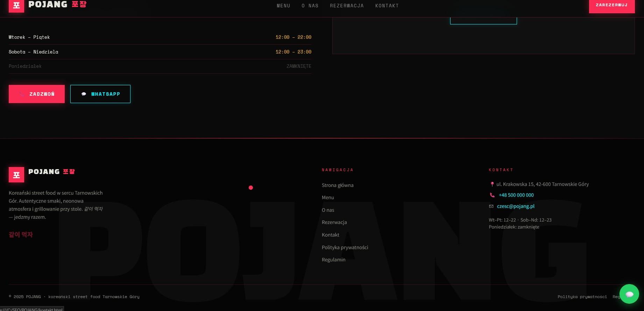Open Polityka prywatności link in bottom bar
The image size is (644, 311).
pyautogui.click(x=582, y=297)
